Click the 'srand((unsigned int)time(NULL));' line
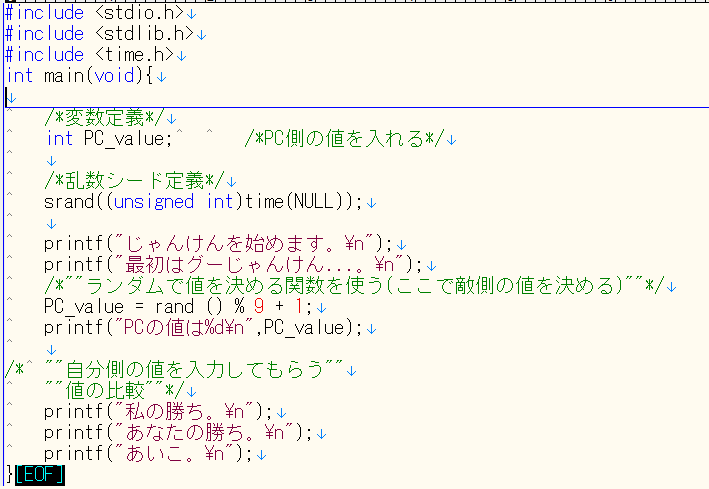 pos(203,202)
